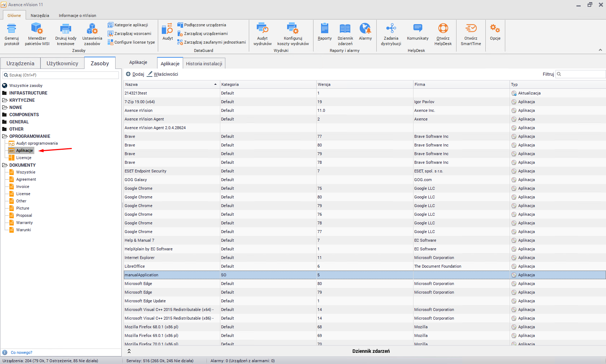Click Drukuj kody kreskowe icon
This screenshot has width=606, height=364.
[65, 29]
